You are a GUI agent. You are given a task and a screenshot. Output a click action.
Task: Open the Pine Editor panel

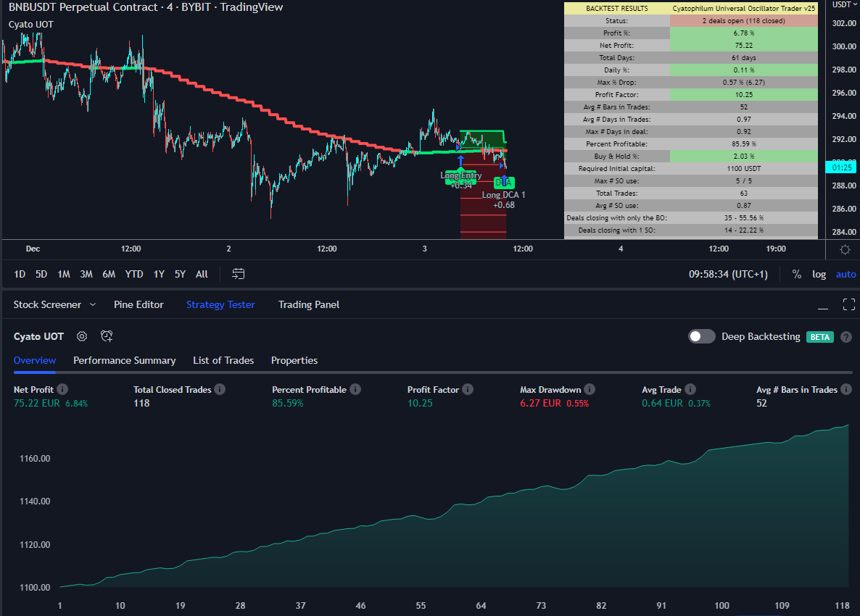coord(138,304)
